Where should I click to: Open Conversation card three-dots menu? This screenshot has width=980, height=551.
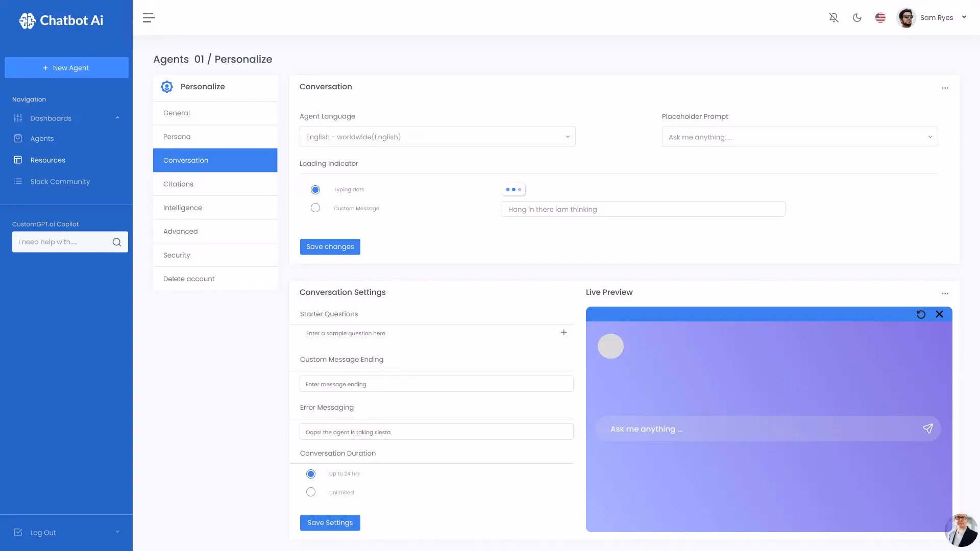[945, 88]
